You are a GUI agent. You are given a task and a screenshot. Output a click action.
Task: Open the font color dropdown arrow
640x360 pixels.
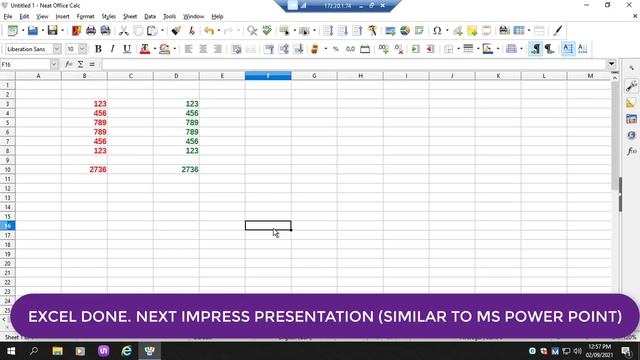pos(155,49)
